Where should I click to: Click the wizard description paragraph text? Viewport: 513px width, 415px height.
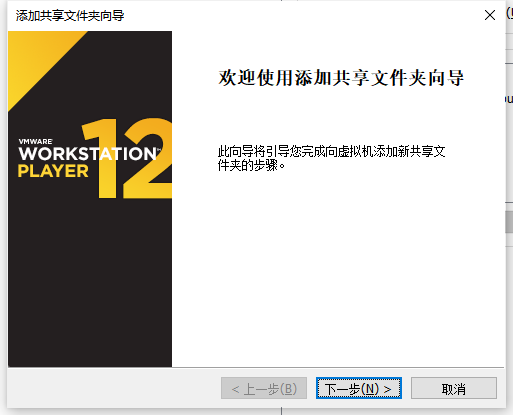tap(331, 158)
